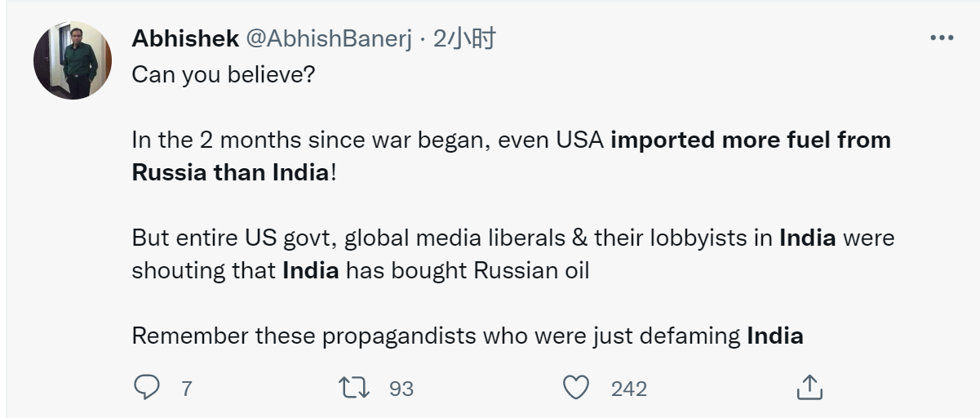
Task: Open Abhishek's profile picture
Action: click(x=72, y=60)
